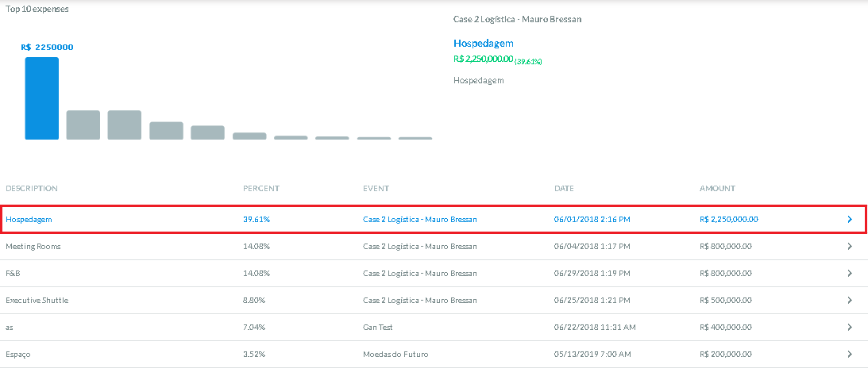Click the 'as' description cell
Image resolution: width=868 pixels, height=372 pixels.
[10, 328]
